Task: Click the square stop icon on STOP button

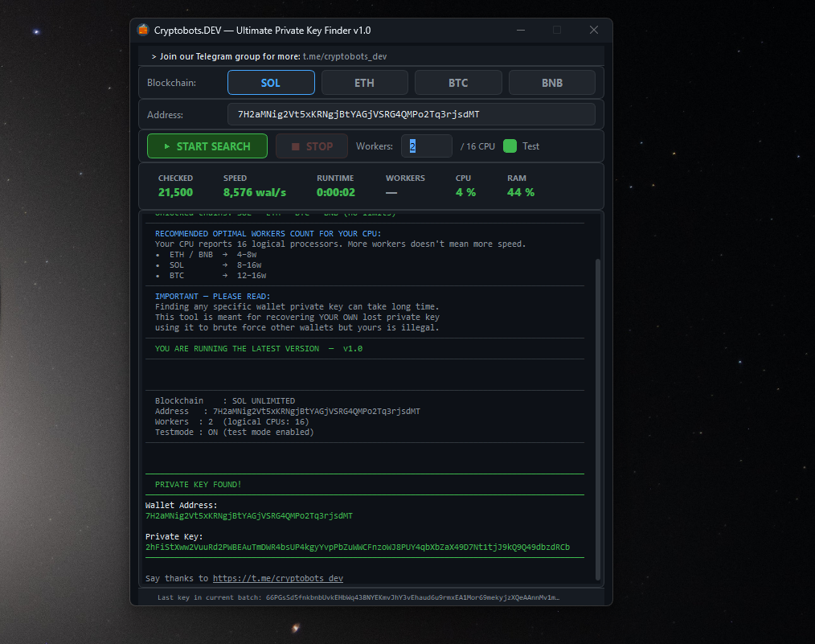Action: pyautogui.click(x=295, y=146)
